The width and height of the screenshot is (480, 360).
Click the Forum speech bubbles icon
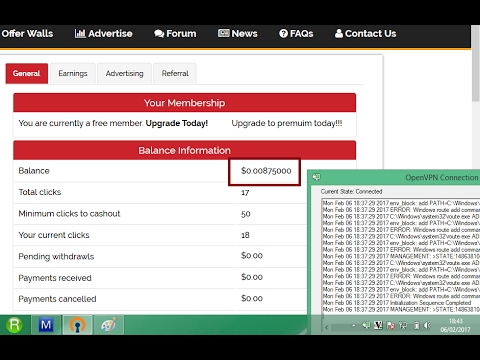tap(159, 34)
